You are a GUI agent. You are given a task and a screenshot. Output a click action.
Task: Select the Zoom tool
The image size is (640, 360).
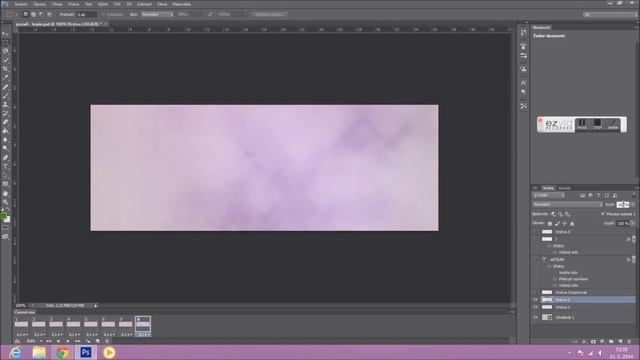5,202
